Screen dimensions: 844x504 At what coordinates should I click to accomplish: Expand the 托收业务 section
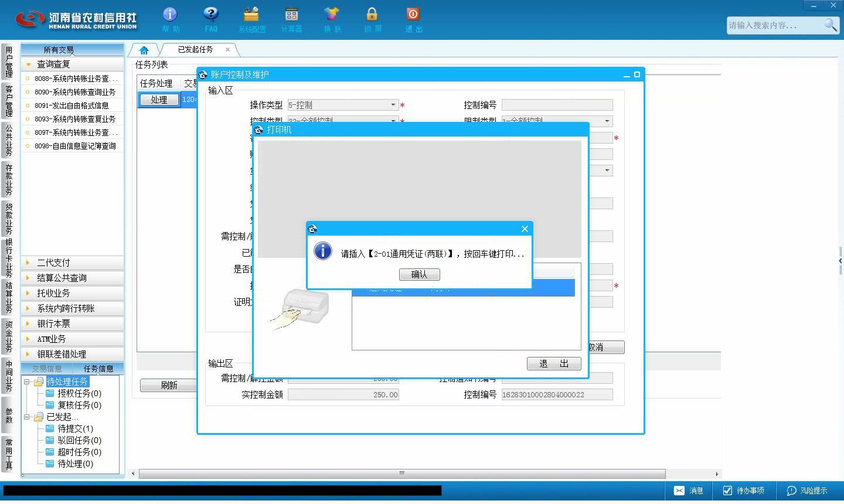72,293
